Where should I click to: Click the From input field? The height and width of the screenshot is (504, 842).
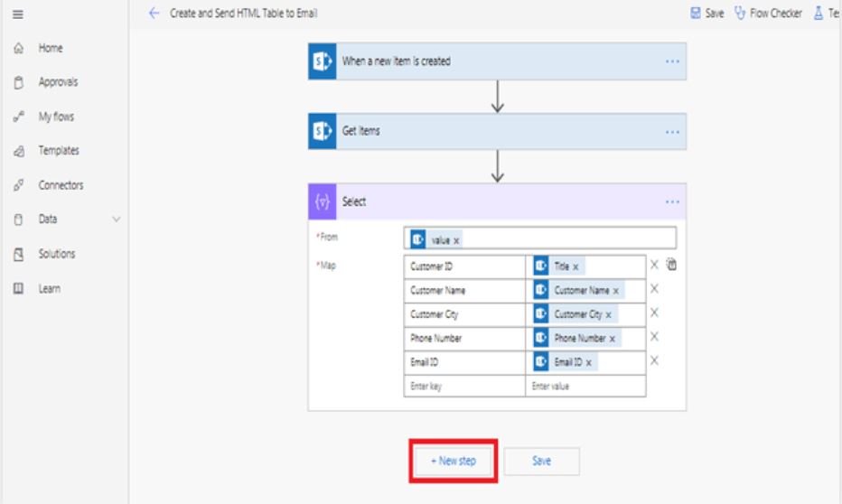(539, 238)
